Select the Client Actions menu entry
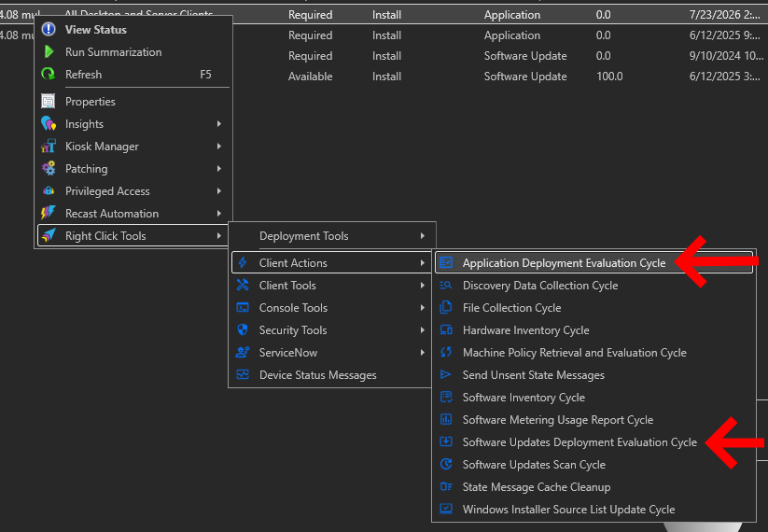The height and width of the screenshot is (532, 768). coord(332,262)
